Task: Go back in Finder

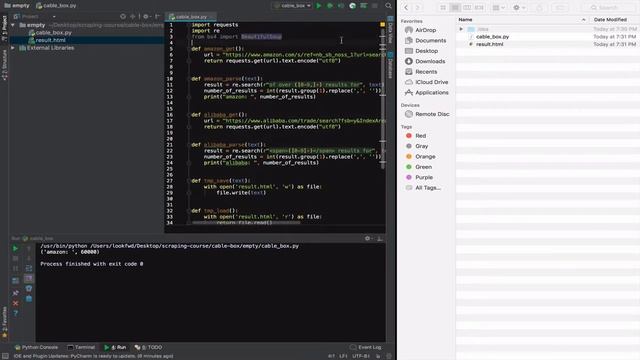Action: 406,7
